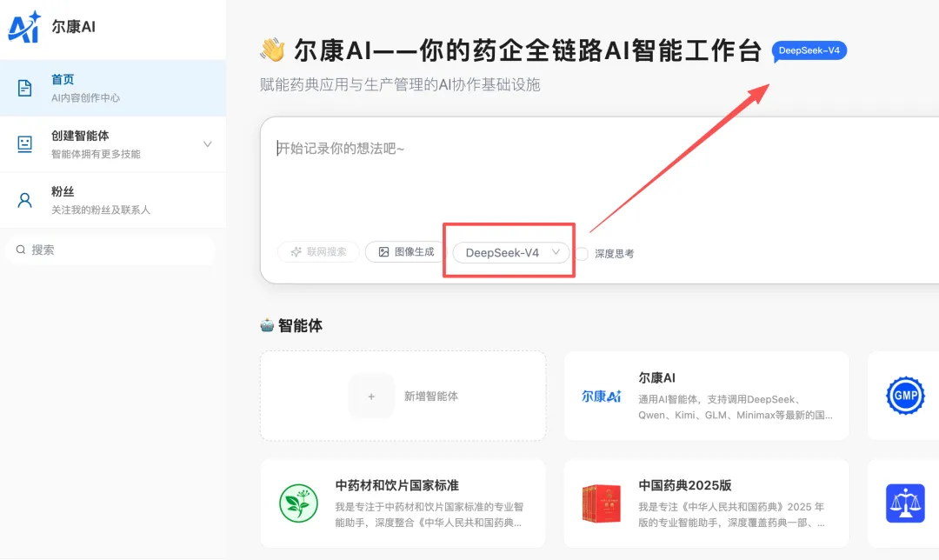Open the 创建智能体 sidebar menu item
Viewport: 939px width, 560px height.
click(113, 144)
